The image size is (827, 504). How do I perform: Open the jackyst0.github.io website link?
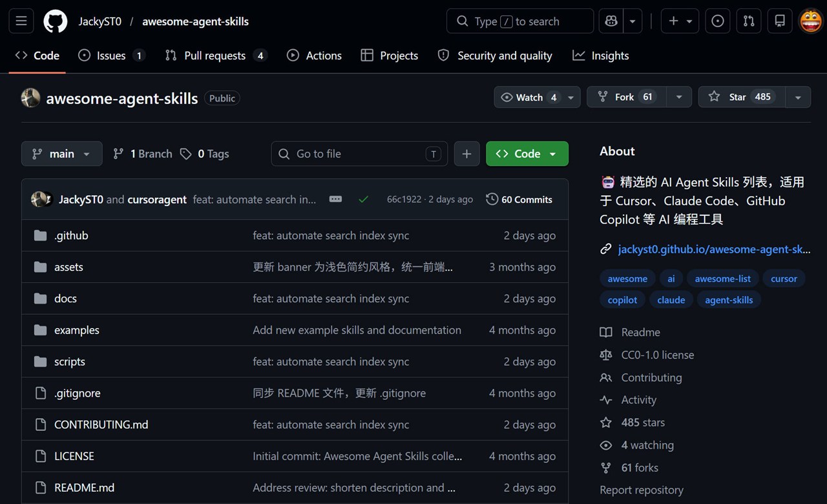(714, 249)
